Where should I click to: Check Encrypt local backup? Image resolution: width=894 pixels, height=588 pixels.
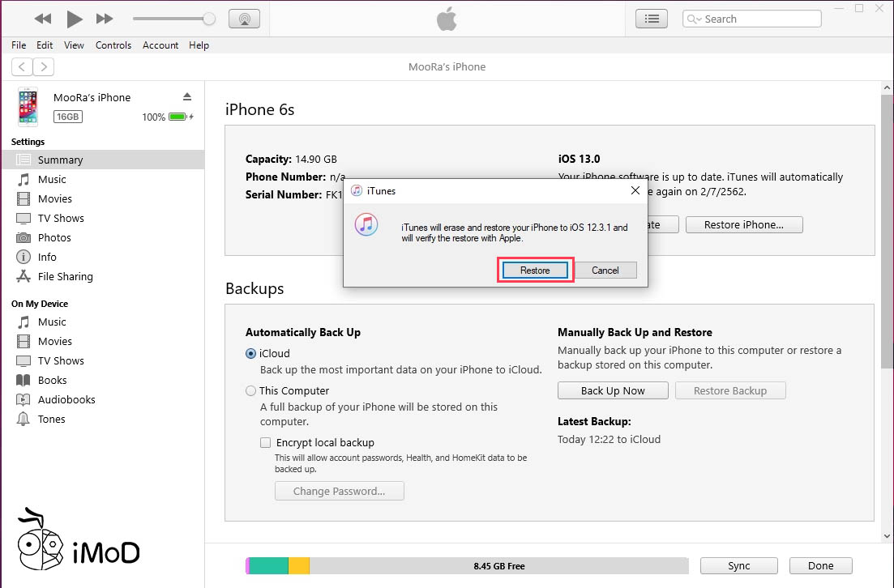265,443
